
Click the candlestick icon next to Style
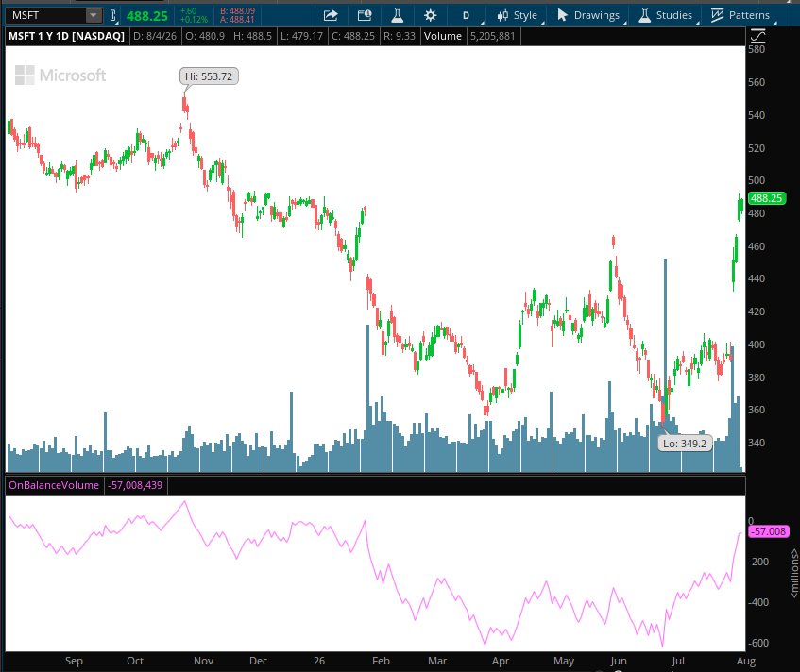pyautogui.click(x=503, y=15)
